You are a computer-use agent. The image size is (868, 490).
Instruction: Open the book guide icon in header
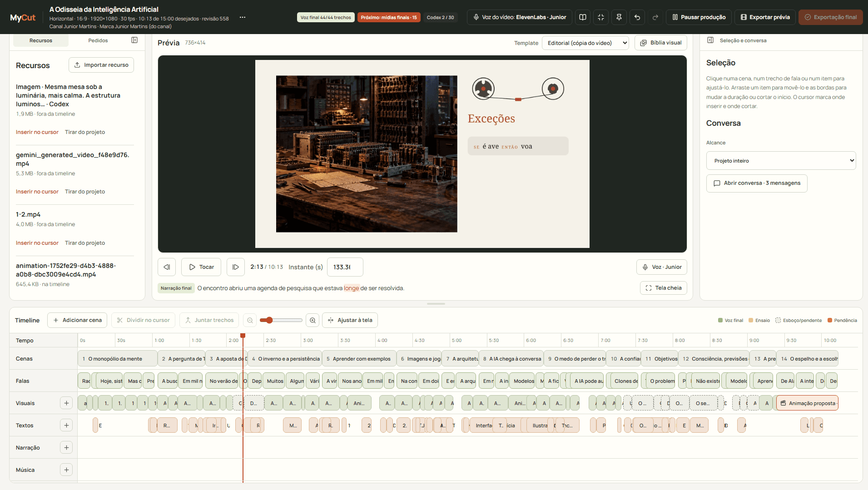tap(583, 17)
